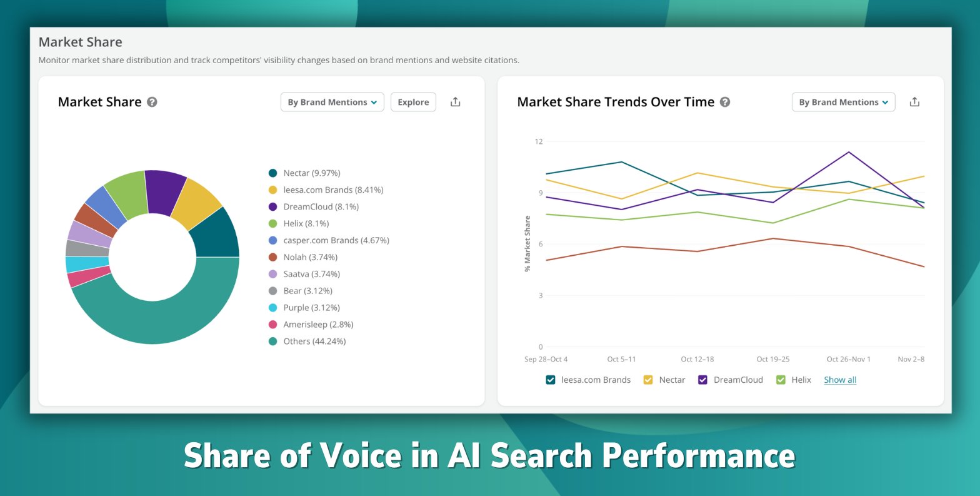Screen dimensions: 980x496
Task: Click Amerisleep (2.8%) legend entry
Action: pos(311,325)
